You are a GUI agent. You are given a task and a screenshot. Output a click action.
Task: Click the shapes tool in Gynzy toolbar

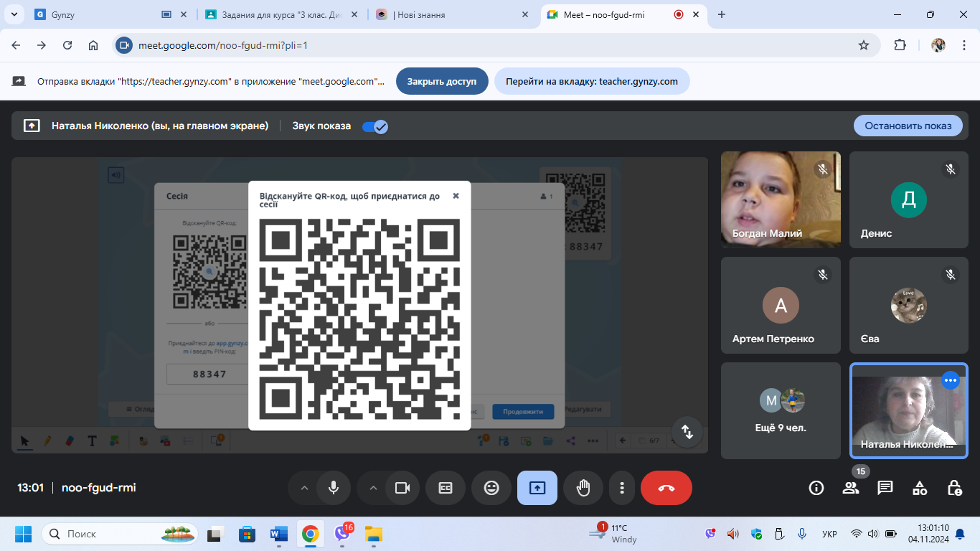tap(114, 441)
